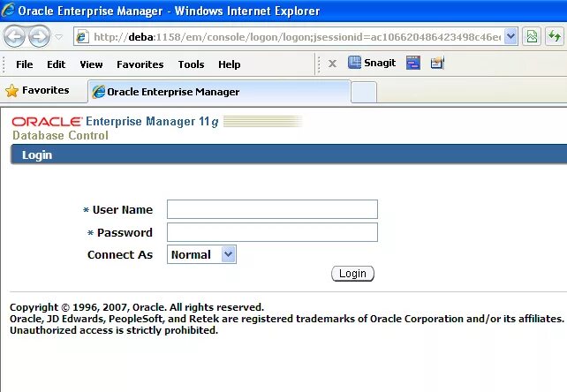Open the Favorites menu
The height and width of the screenshot is (392, 567).
pyautogui.click(x=140, y=64)
